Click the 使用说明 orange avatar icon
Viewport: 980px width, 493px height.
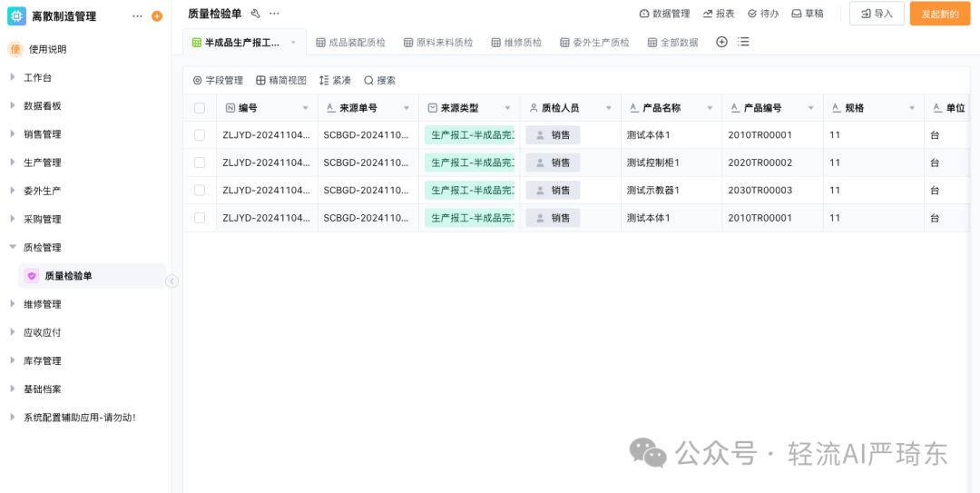15,49
